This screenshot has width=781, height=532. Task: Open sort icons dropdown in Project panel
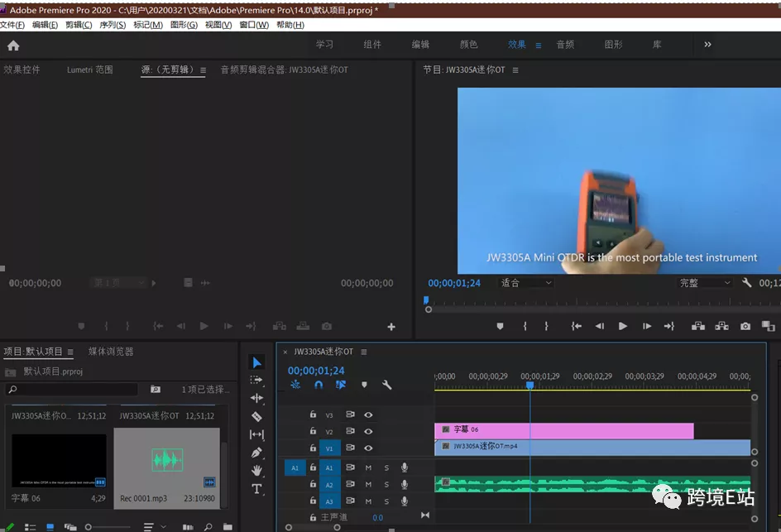coord(154,526)
